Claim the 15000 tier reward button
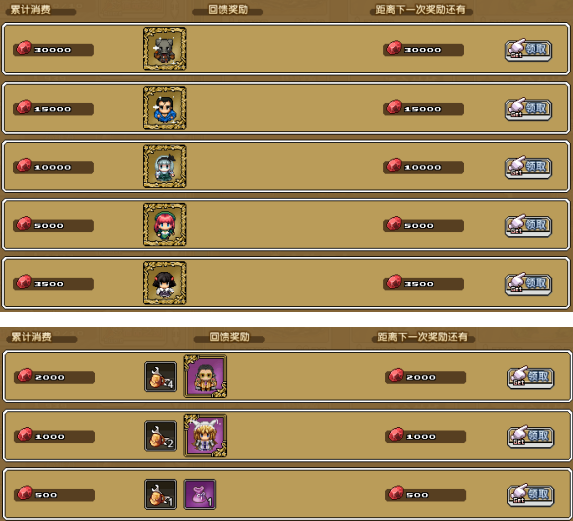Viewport: 573px width, 521px height. pos(528,109)
